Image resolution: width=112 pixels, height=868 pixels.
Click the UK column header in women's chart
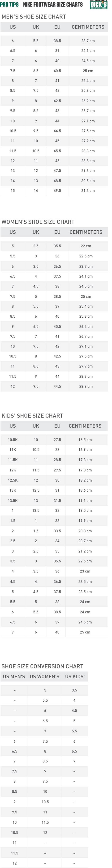click(36, 232)
